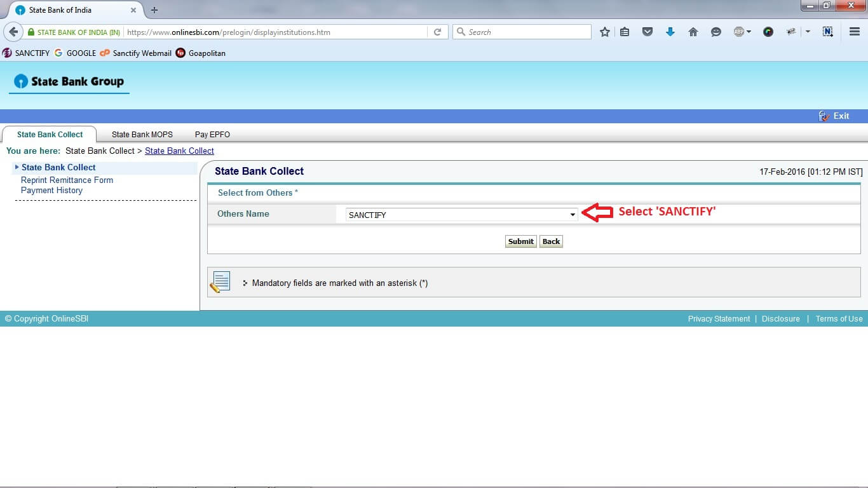This screenshot has height=488, width=868.
Task: Reload the page with the refresh icon
Action: (x=437, y=32)
